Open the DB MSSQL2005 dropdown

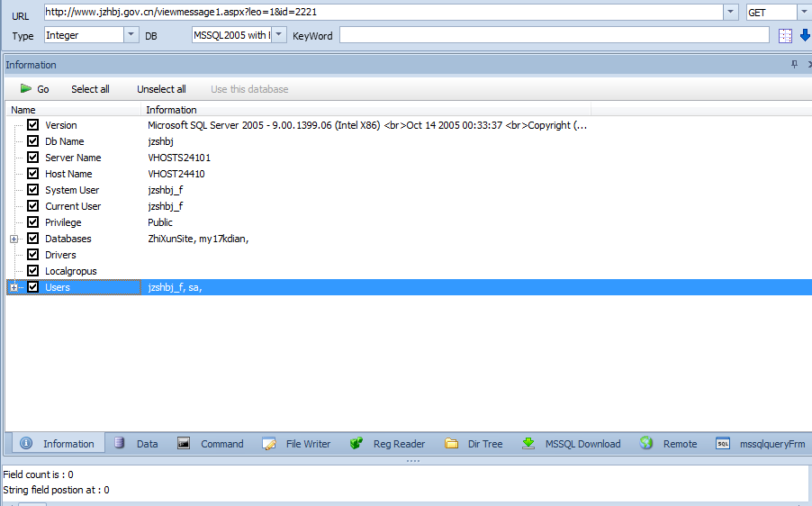pyautogui.click(x=278, y=35)
